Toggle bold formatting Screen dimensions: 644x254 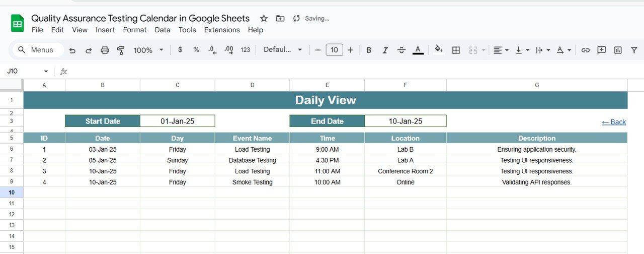pyautogui.click(x=369, y=50)
